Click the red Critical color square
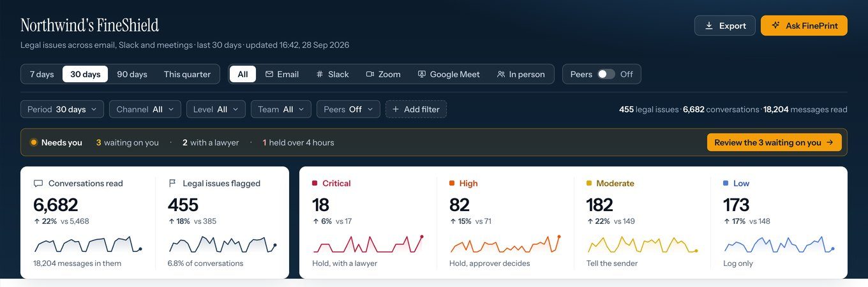 [x=315, y=183]
